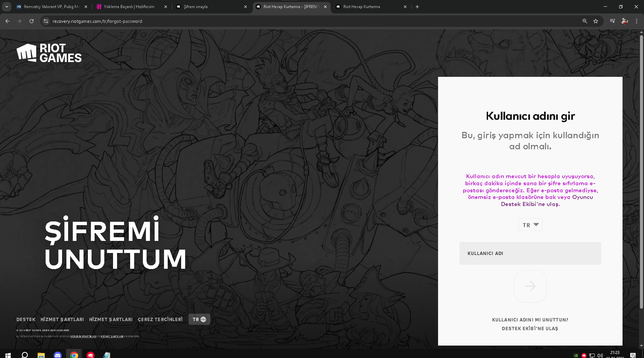
Task: Open the Riot Client taskbar icon
Action: (91, 355)
